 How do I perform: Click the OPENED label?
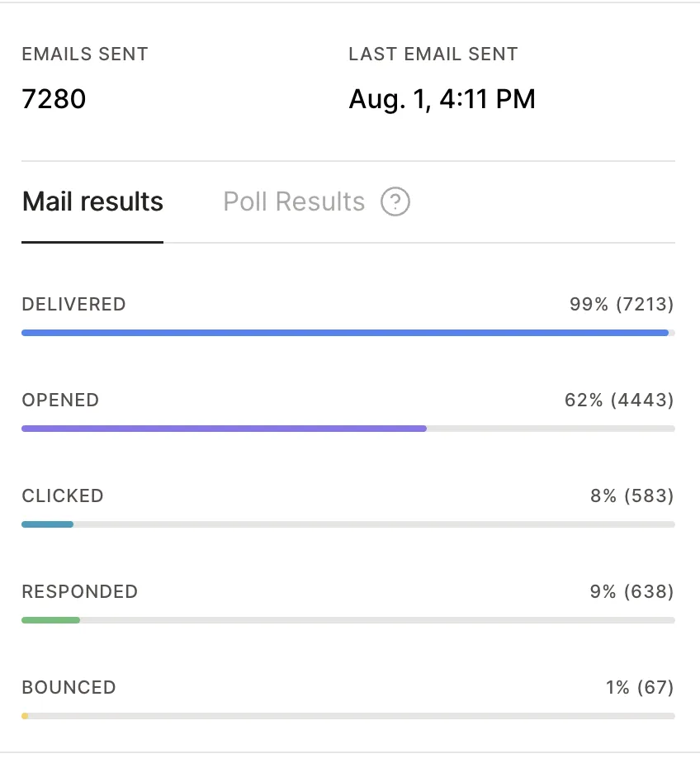61,401
